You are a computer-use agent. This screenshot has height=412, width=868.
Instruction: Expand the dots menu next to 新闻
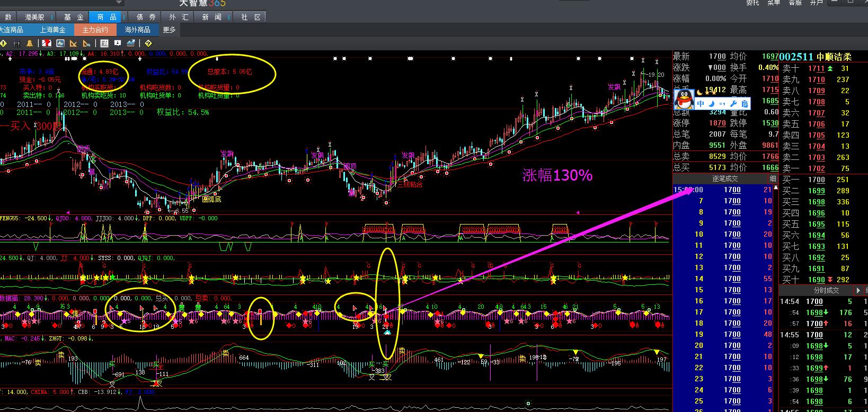click(228, 17)
